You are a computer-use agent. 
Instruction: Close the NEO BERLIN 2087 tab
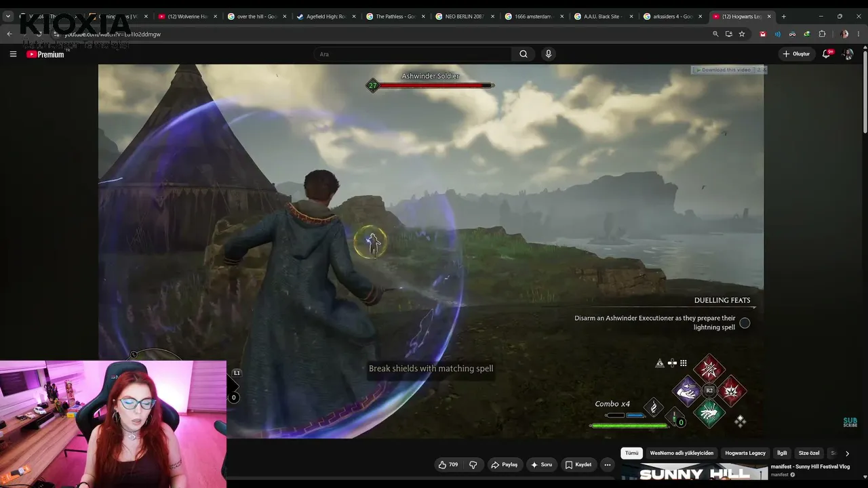(492, 16)
